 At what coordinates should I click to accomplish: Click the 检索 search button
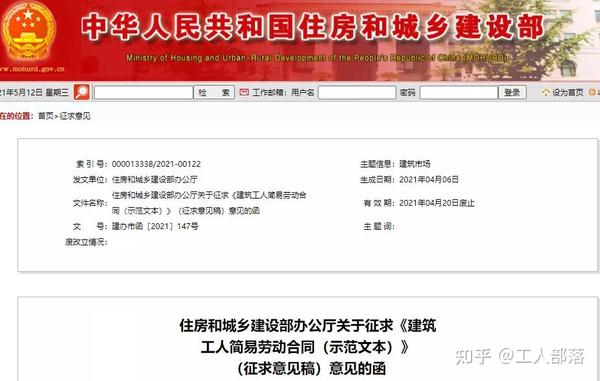point(214,92)
